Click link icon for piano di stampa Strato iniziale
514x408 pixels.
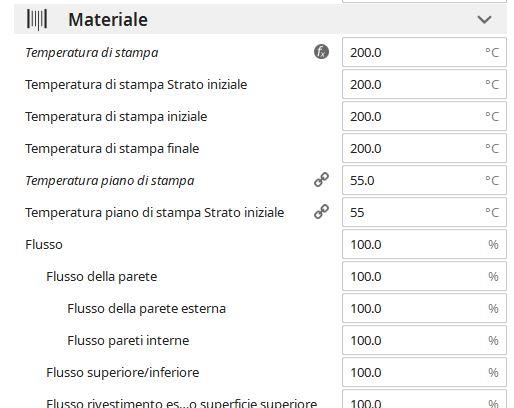point(321,212)
